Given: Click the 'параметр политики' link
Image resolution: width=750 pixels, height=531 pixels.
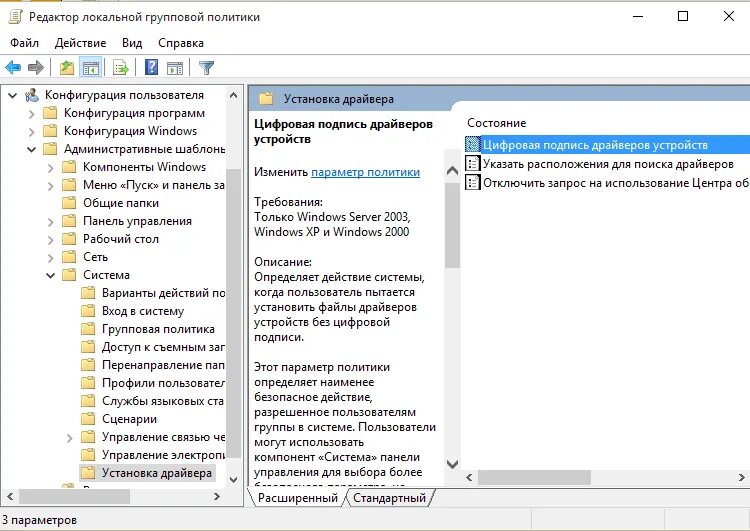Looking at the screenshot, I should pos(365,172).
